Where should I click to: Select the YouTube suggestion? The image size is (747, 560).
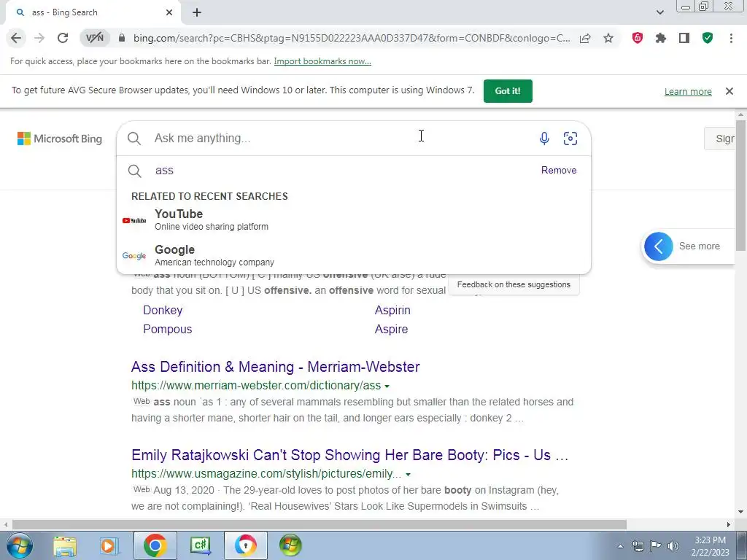pos(354,220)
